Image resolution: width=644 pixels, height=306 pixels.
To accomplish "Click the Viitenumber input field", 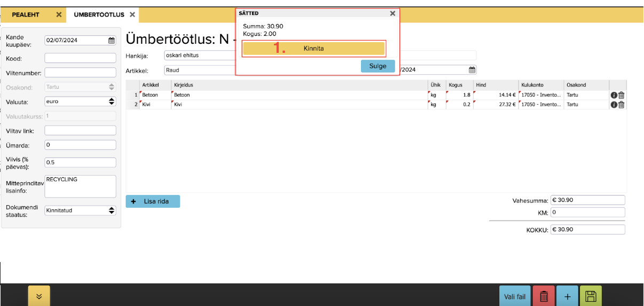I will pyautogui.click(x=80, y=72).
